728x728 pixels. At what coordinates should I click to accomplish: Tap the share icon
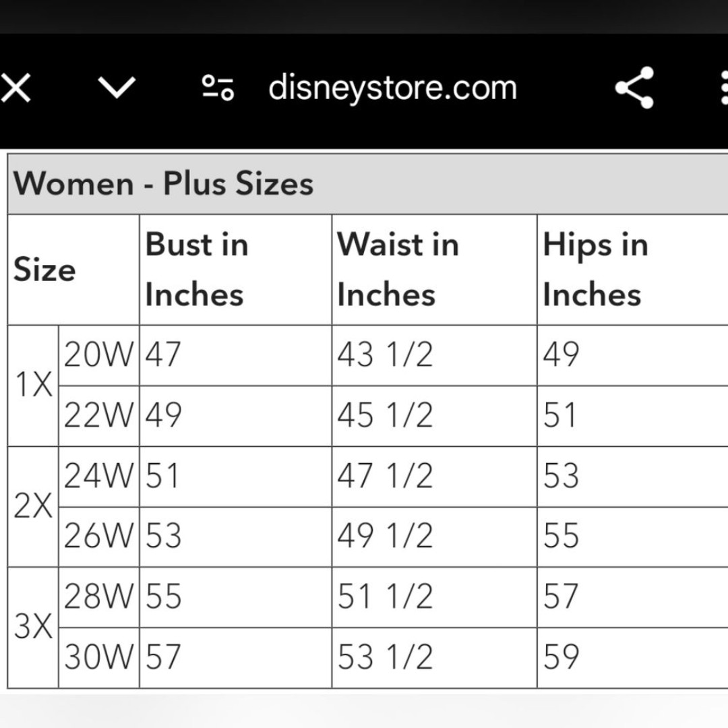coord(635,88)
